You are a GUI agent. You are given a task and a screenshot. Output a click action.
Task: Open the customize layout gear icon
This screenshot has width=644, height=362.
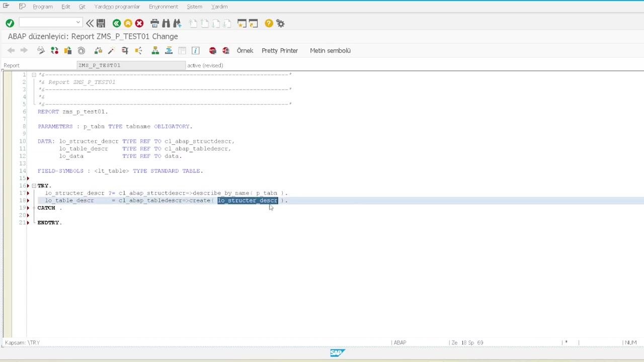280,23
